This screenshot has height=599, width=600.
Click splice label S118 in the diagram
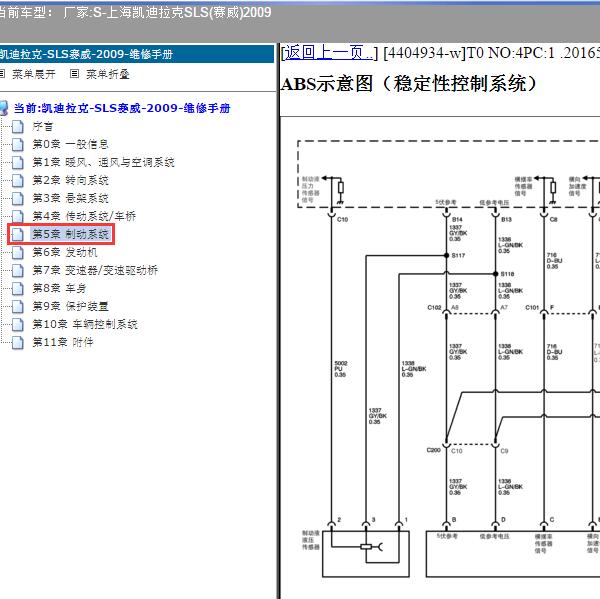coord(507,274)
